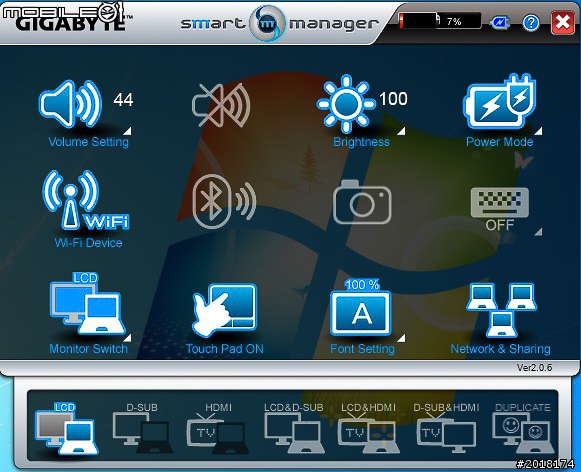Open the Monitor Switch icon
Image resolution: width=581 pixels, height=472 pixels.
88,304
